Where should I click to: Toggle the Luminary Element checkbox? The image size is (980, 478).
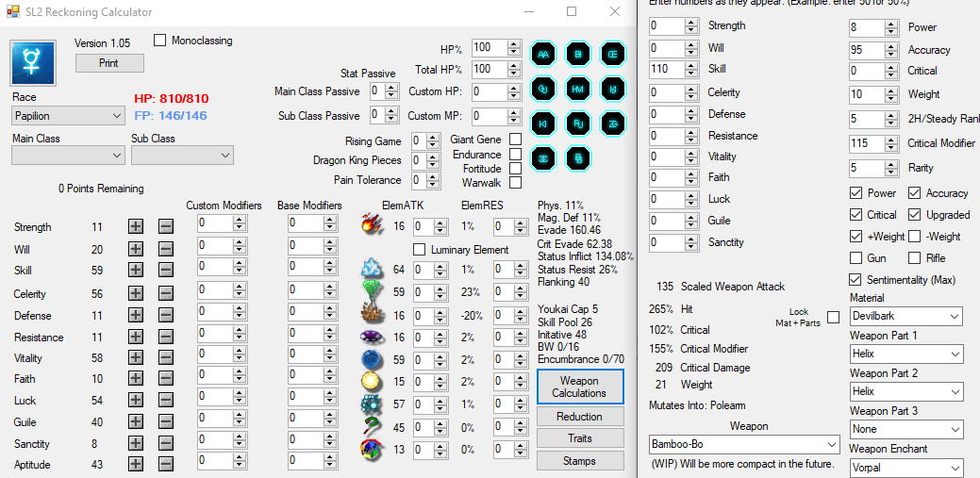pos(420,250)
